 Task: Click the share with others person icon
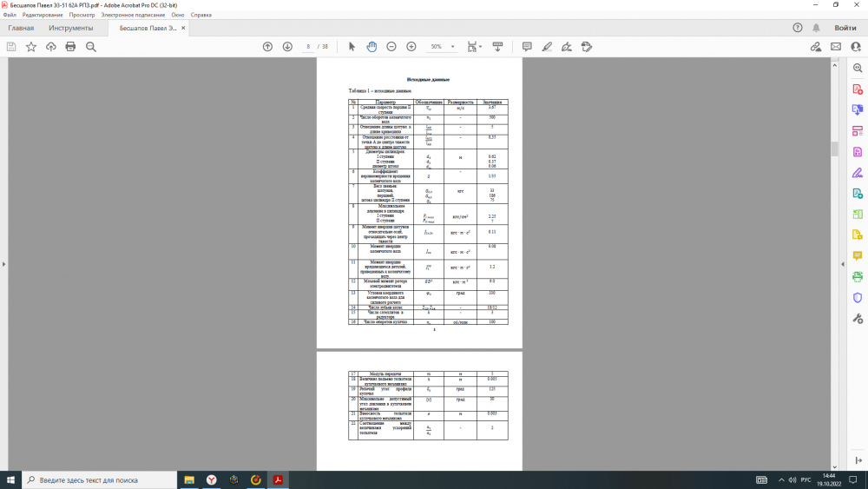coord(856,47)
